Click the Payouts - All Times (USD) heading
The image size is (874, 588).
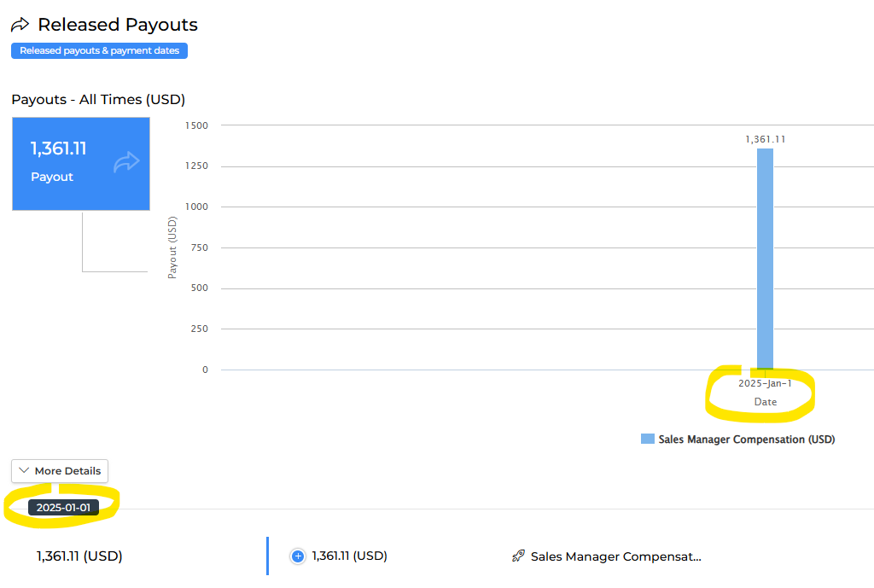coord(98,100)
